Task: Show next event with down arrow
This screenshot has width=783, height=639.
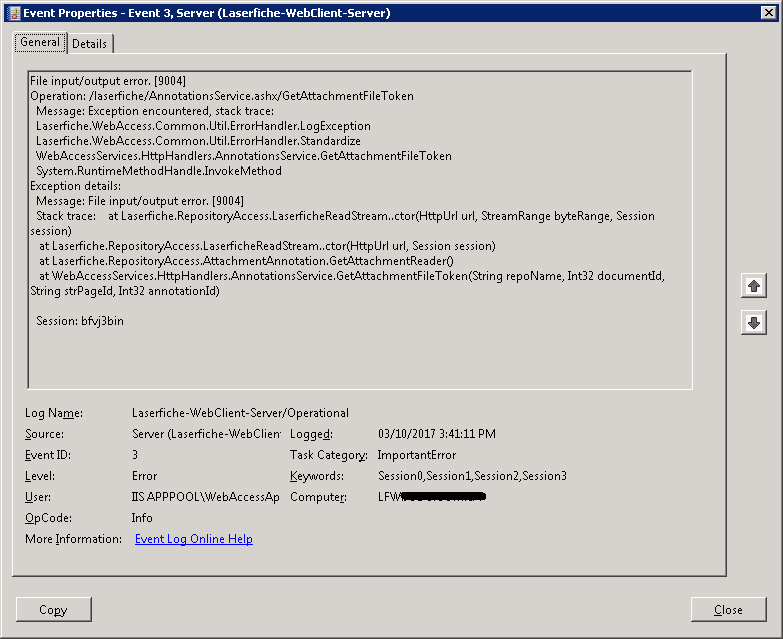Action: click(754, 322)
